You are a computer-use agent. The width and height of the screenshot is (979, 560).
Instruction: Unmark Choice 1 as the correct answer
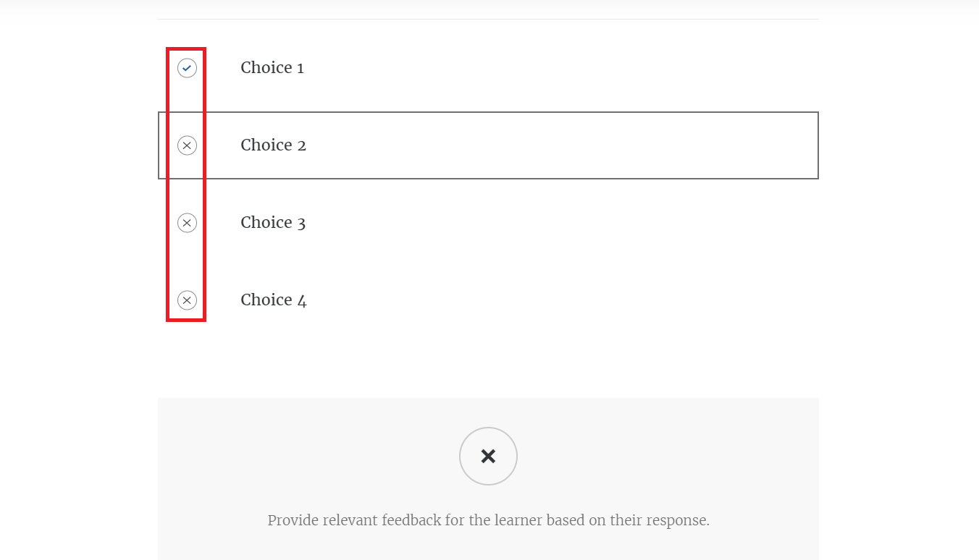pos(187,68)
